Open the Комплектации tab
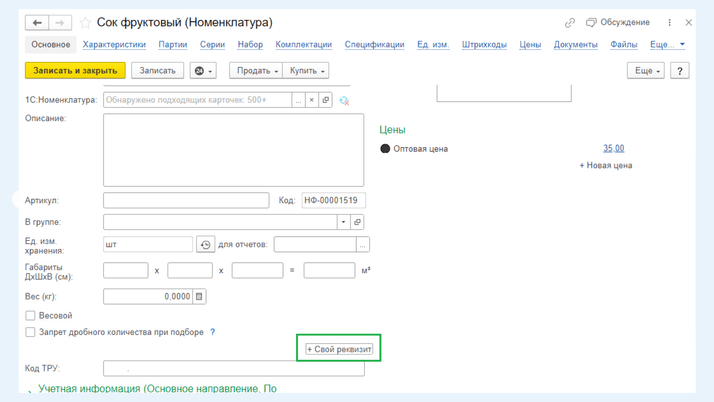714x402 pixels. [x=304, y=45]
